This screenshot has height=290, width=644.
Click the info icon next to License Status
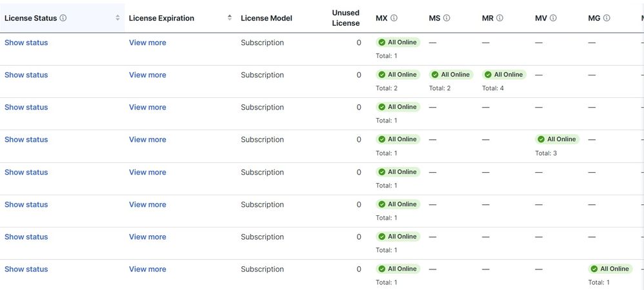coord(63,18)
